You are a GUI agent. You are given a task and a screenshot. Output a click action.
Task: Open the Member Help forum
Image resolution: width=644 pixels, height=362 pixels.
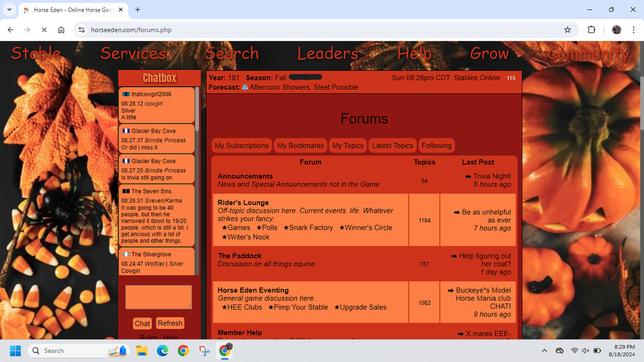[239, 332]
